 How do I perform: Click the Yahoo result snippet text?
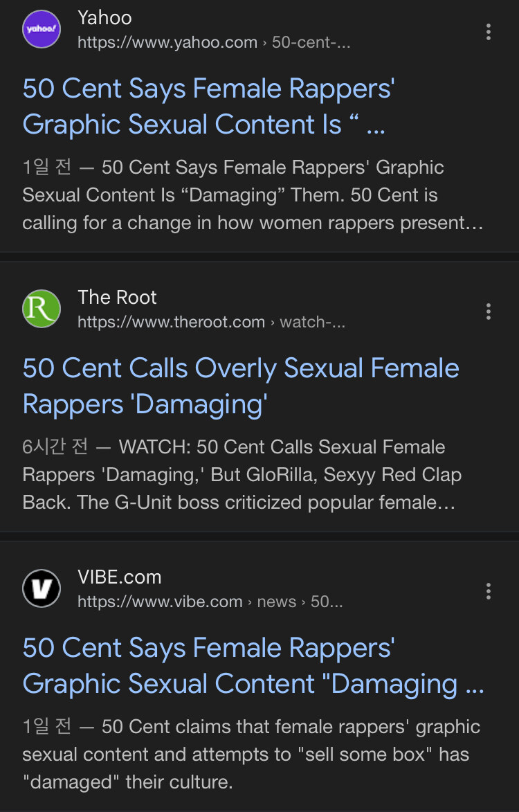tap(253, 196)
